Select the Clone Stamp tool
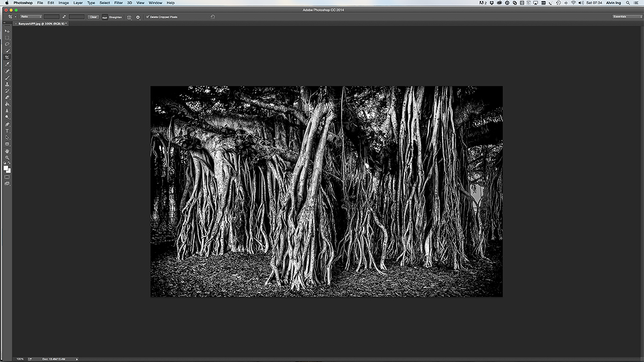644x362 pixels. (7, 83)
